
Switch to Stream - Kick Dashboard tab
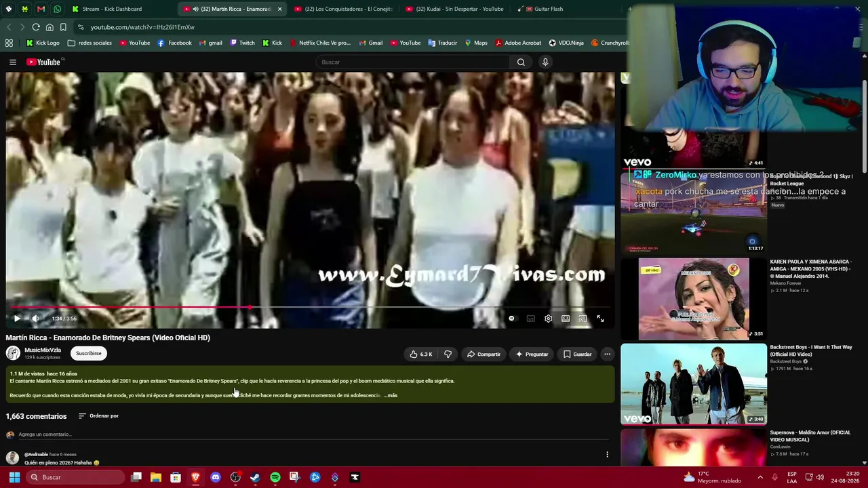pyautogui.click(x=119, y=9)
